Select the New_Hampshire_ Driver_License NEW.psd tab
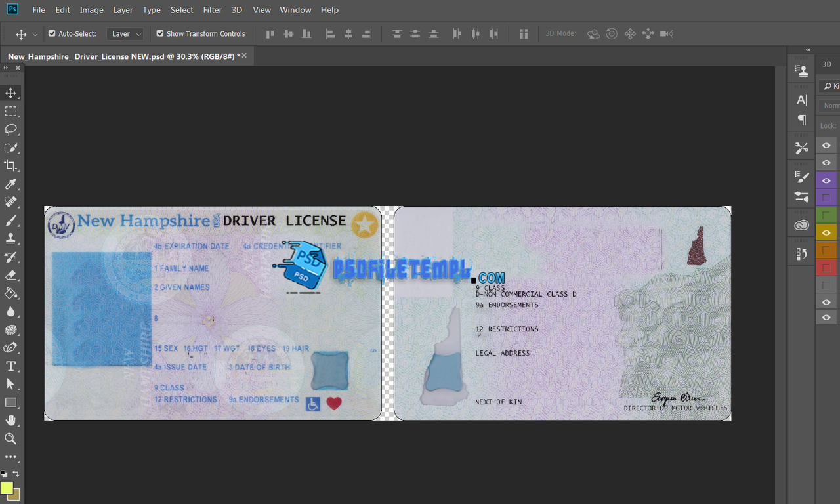The height and width of the screenshot is (504, 840). [123, 56]
